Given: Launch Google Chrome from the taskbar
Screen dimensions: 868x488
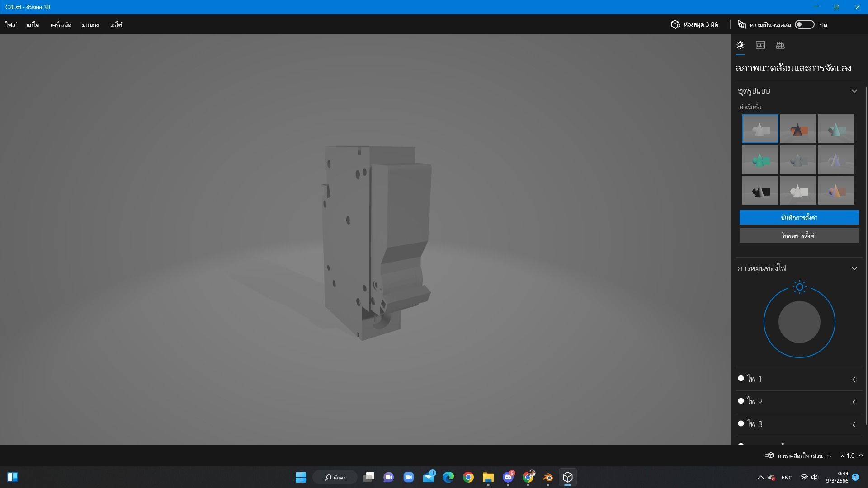Looking at the screenshot, I should pyautogui.click(x=468, y=477).
